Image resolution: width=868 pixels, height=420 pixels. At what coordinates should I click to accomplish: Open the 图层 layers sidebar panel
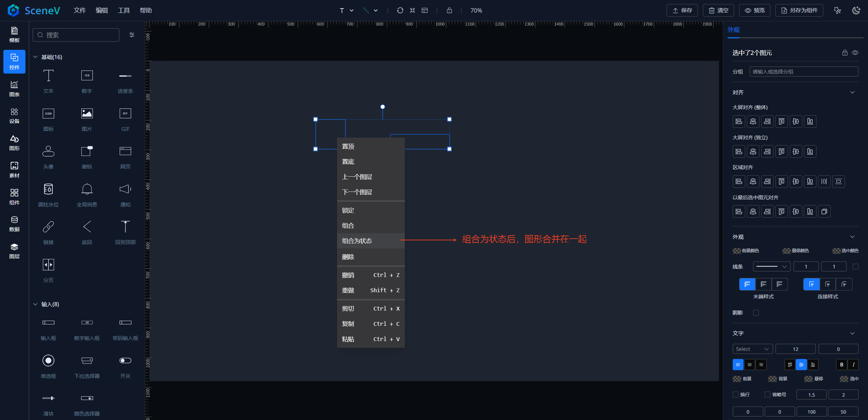(x=14, y=251)
